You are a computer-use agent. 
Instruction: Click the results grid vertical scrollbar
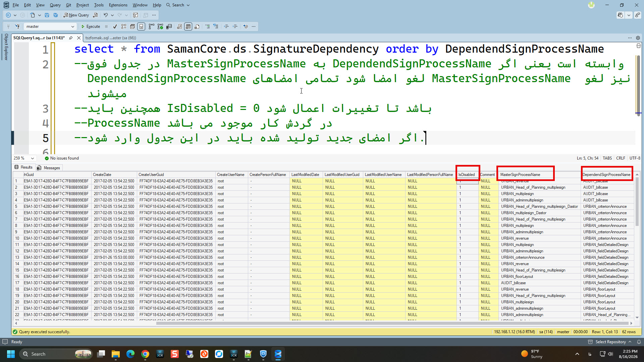point(637,202)
